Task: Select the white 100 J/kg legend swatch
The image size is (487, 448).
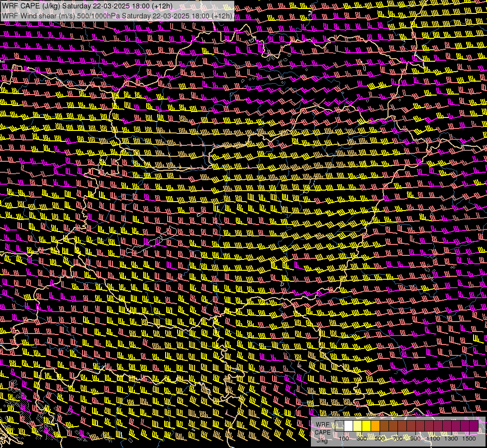Action: click(x=349, y=426)
